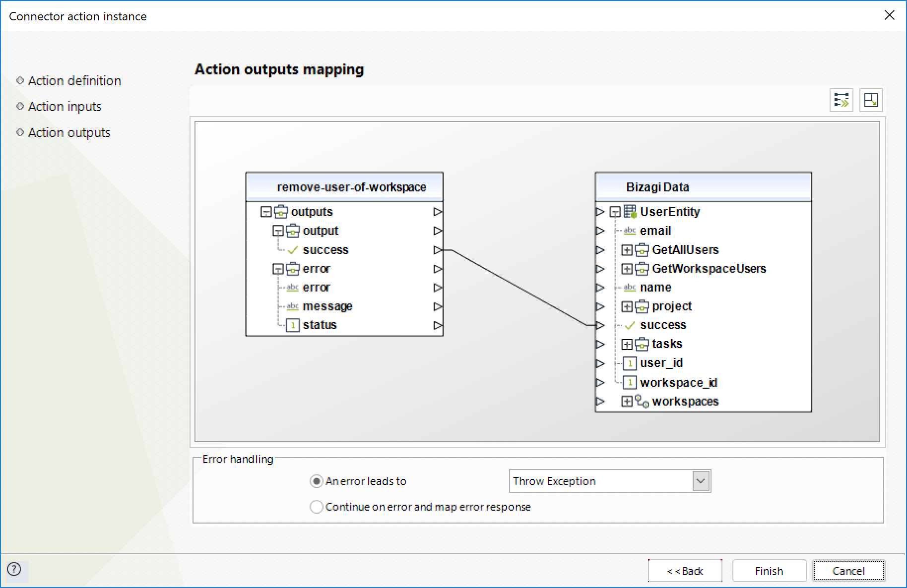Collapse the outputs tree node
This screenshot has width=907, height=588.
pos(266,212)
